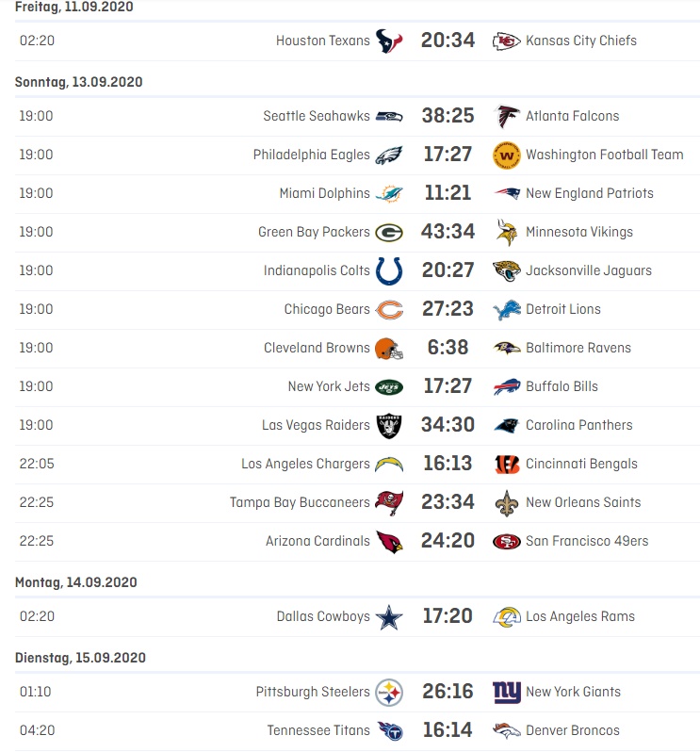This screenshot has width=700, height=752.
Task: Click the 6:38 Browns–Ravens result
Action: pos(448,348)
